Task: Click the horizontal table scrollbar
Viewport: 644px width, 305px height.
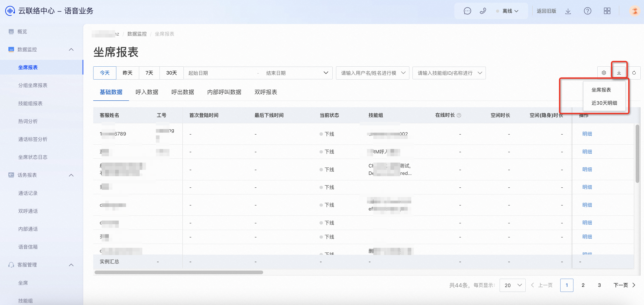Action: pyautogui.click(x=179, y=272)
